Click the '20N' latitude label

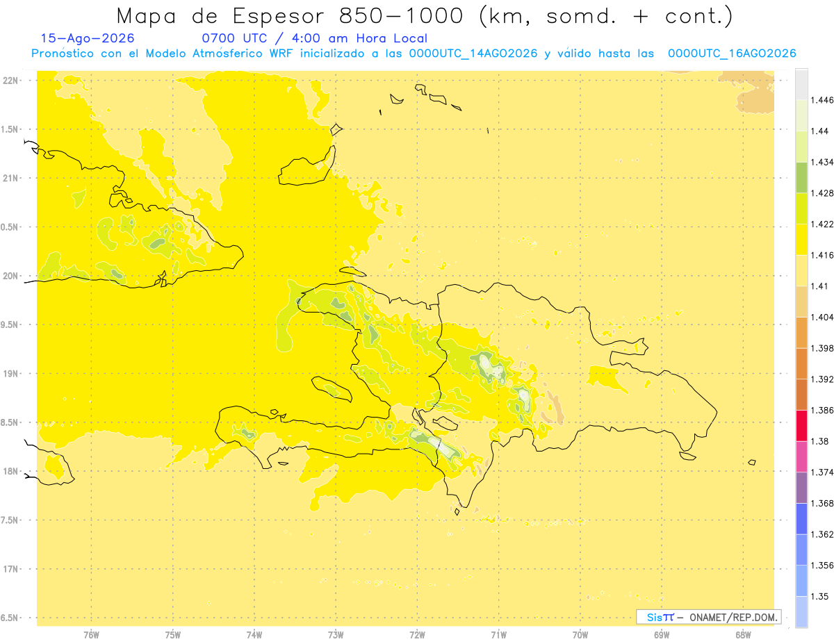pyautogui.click(x=10, y=276)
